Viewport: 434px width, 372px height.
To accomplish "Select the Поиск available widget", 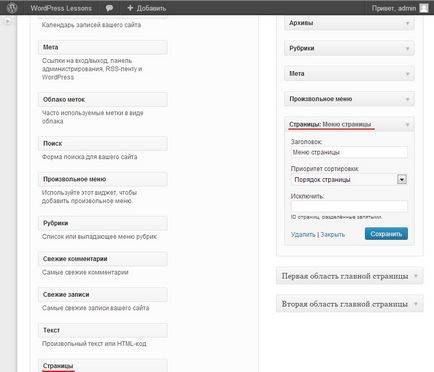I will (x=103, y=144).
